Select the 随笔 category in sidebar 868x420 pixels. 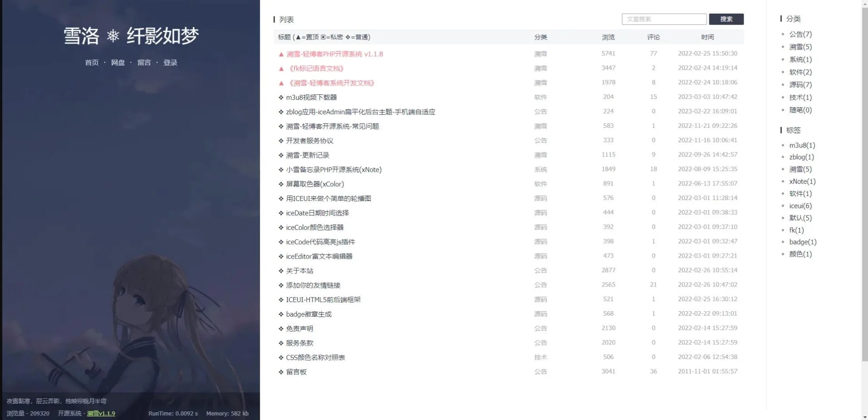tap(800, 110)
